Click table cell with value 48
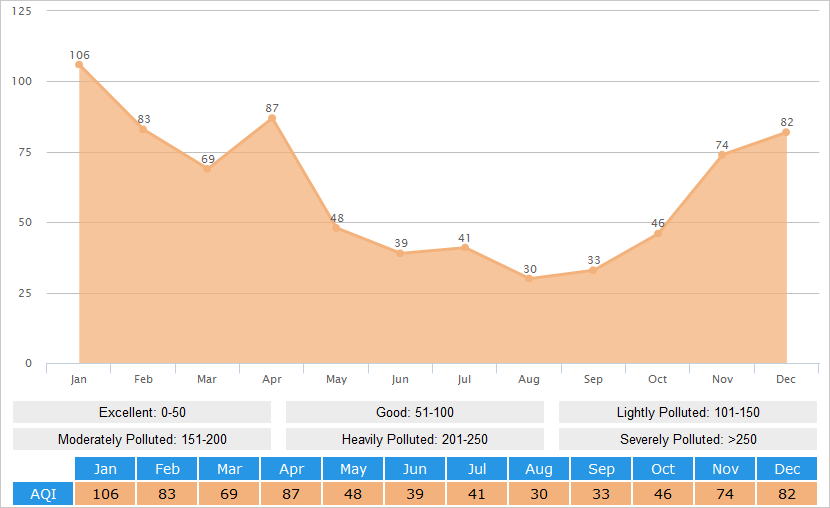This screenshot has width=830, height=508. click(x=353, y=494)
